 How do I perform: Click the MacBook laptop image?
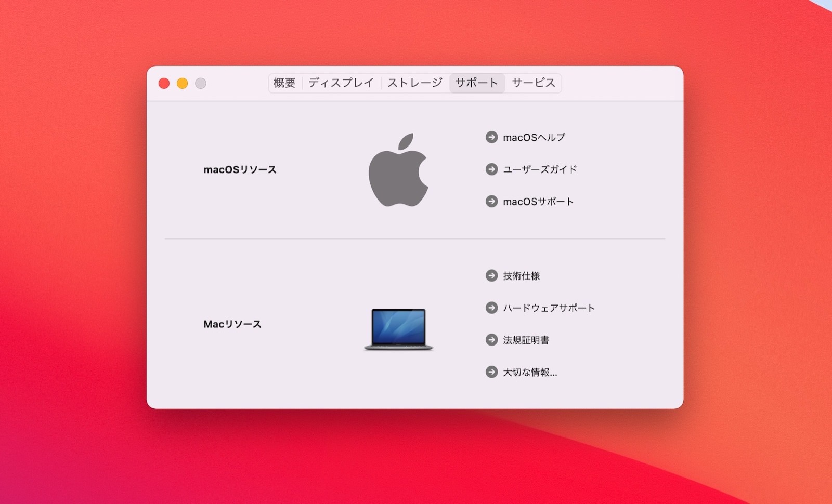398,329
